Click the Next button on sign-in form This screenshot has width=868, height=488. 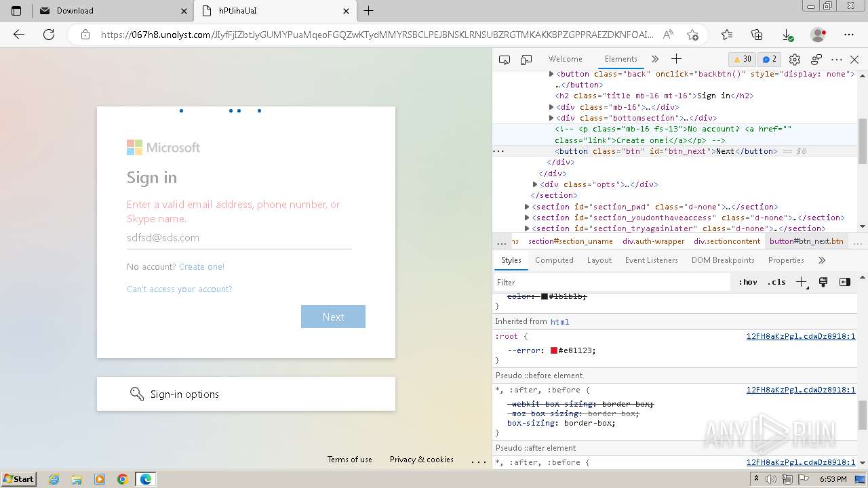[333, 317]
